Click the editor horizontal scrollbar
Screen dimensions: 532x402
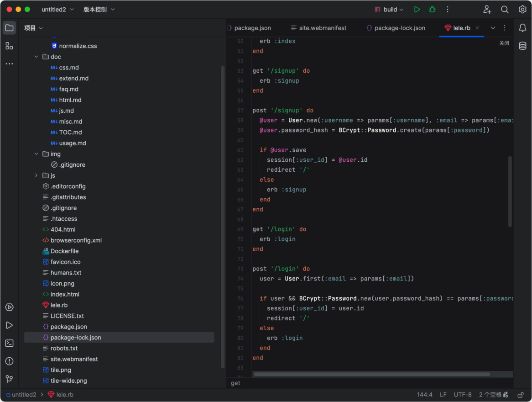pyautogui.click(x=372, y=374)
